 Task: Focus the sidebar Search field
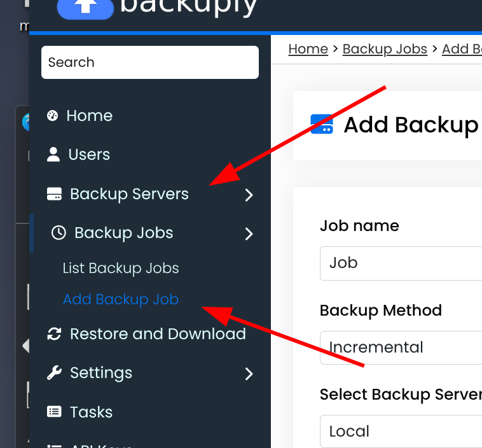tap(150, 62)
